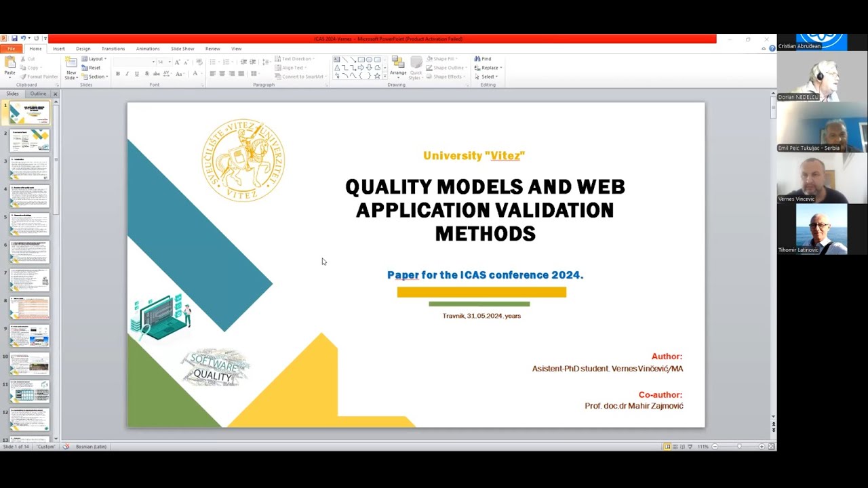
Task: Expand the shapes gallery More arrow
Action: tap(385, 76)
